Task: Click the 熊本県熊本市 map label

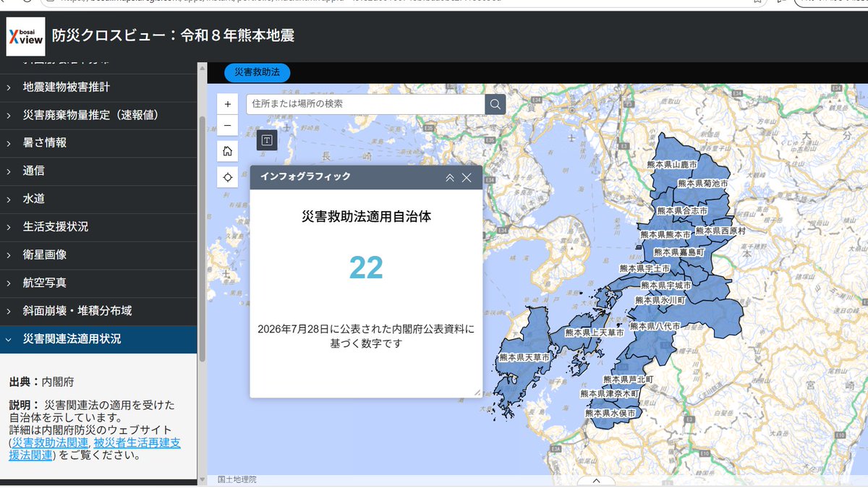Action: (665, 235)
